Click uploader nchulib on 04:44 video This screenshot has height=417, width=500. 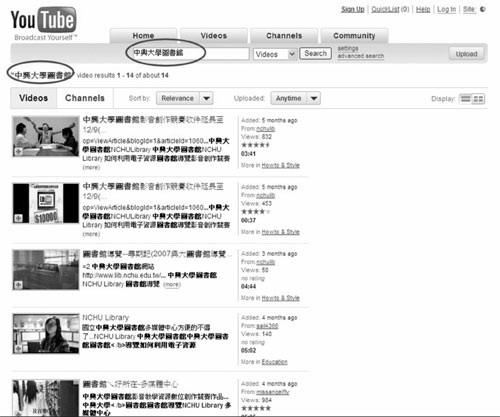coord(265,262)
